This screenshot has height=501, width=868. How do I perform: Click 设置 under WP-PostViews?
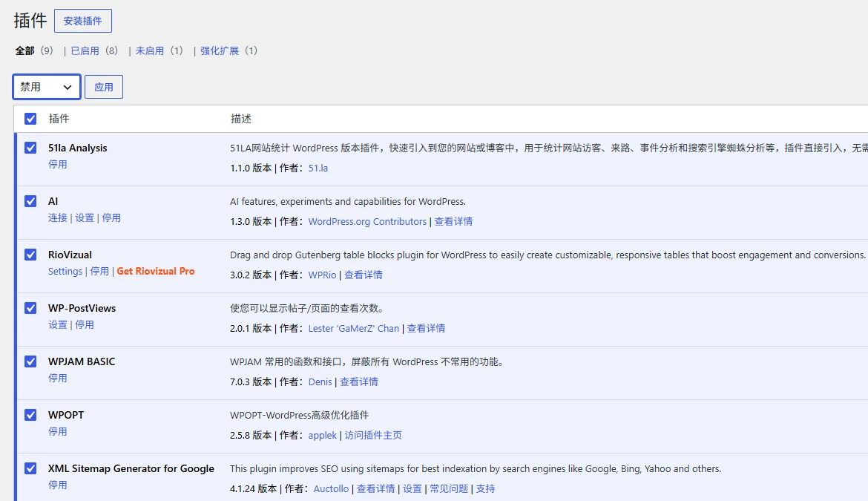tap(58, 324)
